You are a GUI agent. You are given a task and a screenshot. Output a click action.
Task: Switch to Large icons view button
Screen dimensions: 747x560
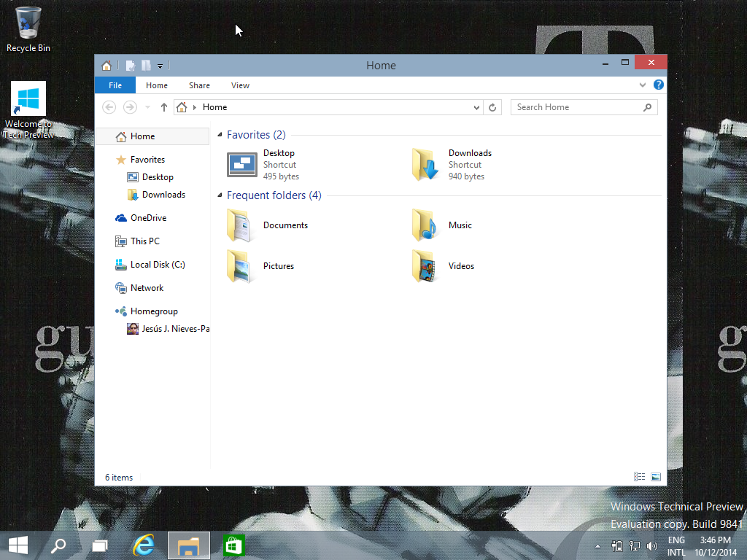[x=656, y=477]
